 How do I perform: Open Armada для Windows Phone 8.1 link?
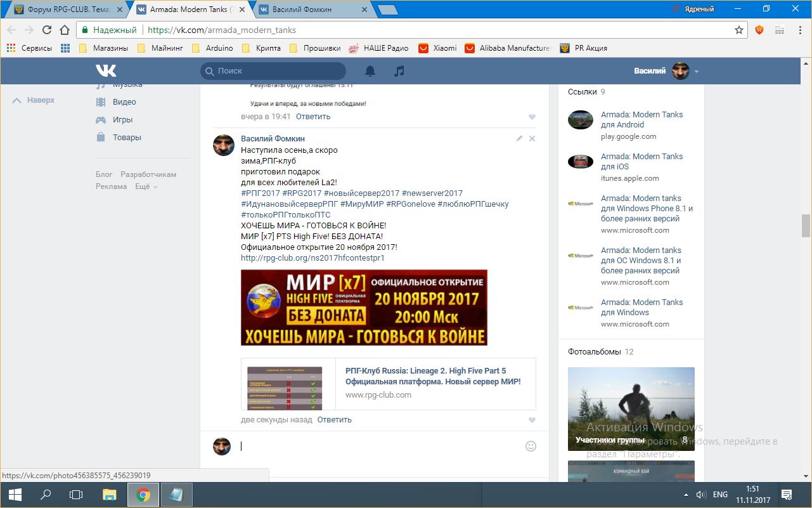(x=647, y=209)
